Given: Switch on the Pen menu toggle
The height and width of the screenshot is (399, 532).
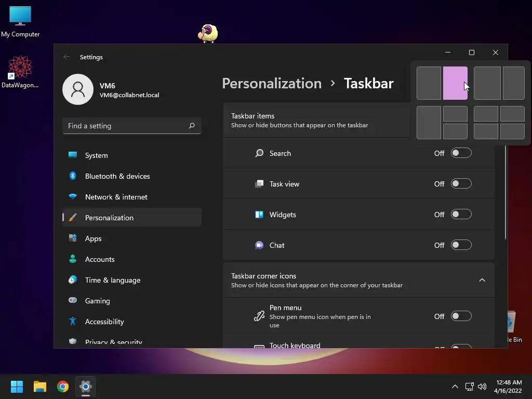Looking at the screenshot, I should (x=461, y=316).
